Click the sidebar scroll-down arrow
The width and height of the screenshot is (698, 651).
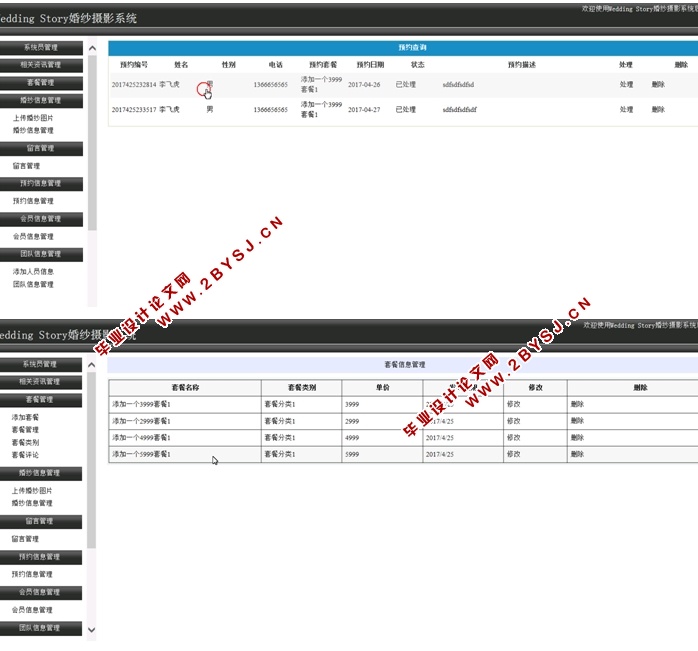[92, 630]
